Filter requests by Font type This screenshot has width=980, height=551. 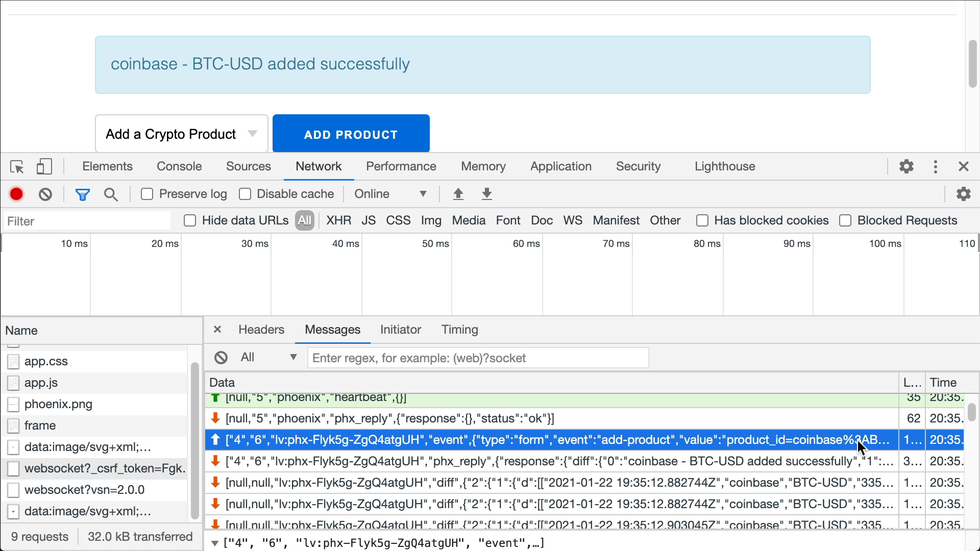tap(508, 220)
